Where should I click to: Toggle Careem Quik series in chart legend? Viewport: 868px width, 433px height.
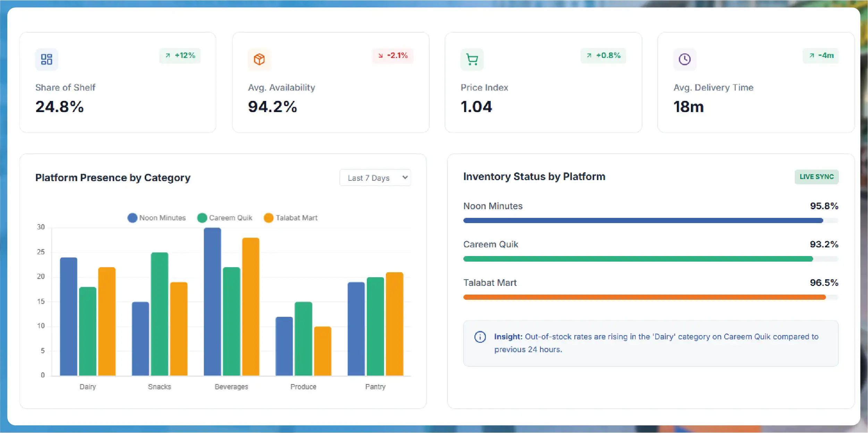coord(225,218)
